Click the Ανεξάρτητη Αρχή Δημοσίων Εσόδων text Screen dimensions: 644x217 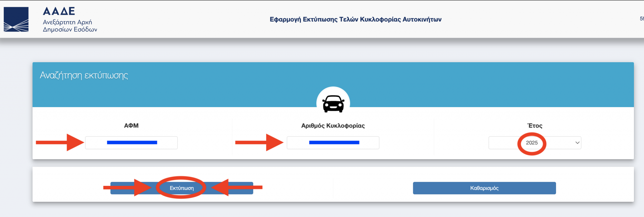(70, 26)
